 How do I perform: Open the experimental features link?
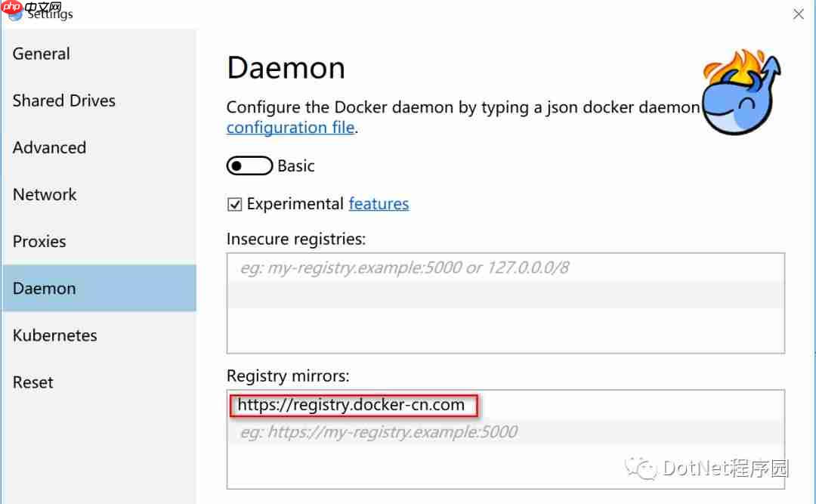click(x=379, y=203)
